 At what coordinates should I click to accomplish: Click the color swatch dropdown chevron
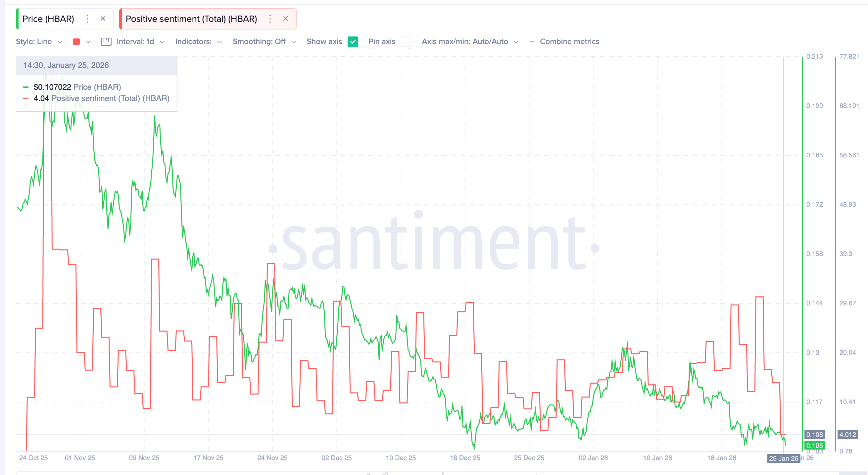[x=88, y=42]
